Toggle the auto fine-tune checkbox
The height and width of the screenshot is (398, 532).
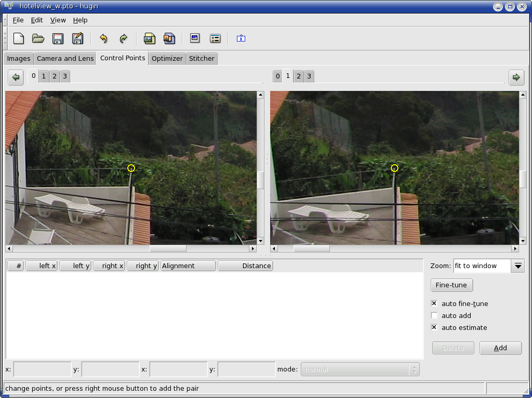434,303
